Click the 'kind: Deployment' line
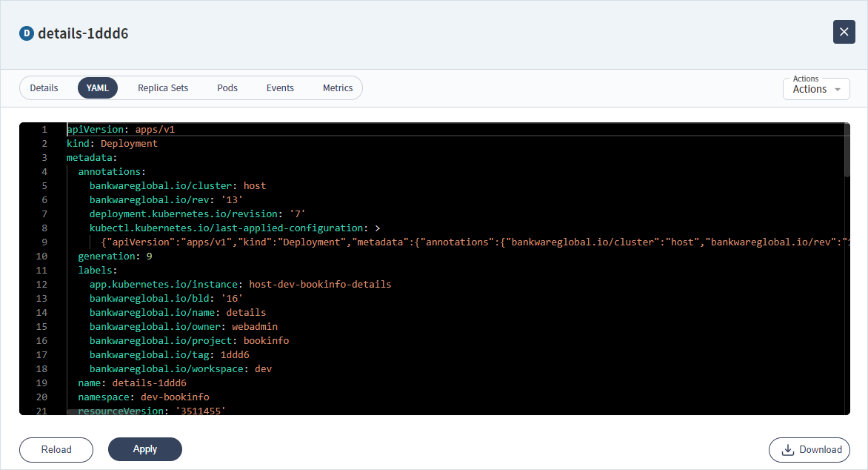 [x=112, y=144]
